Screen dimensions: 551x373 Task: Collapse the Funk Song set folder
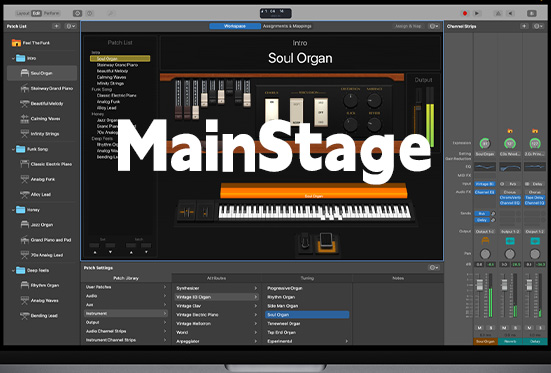click(x=13, y=149)
